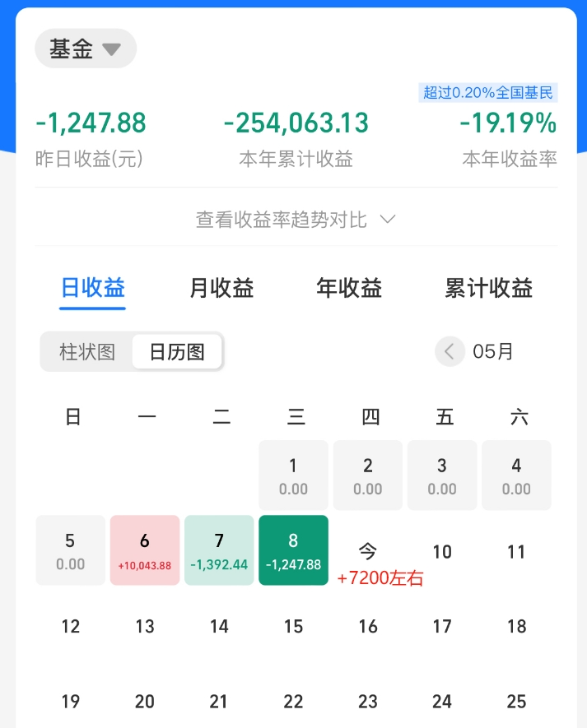The image size is (587, 728).
Task: Select calendar day 22
Action: pyautogui.click(x=293, y=701)
